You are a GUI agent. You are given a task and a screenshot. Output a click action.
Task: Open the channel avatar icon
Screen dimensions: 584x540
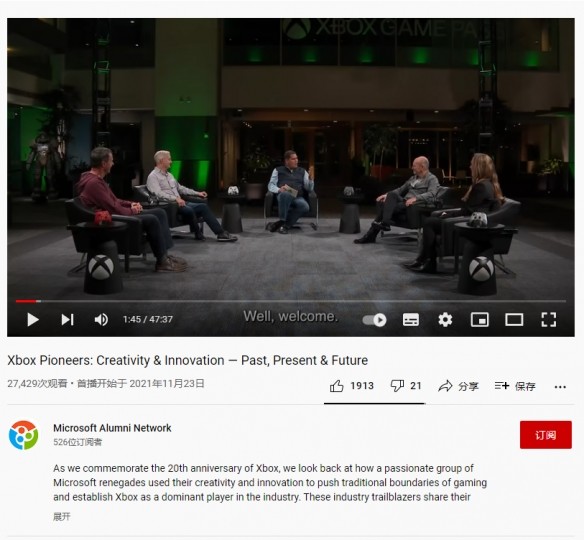pyautogui.click(x=23, y=435)
